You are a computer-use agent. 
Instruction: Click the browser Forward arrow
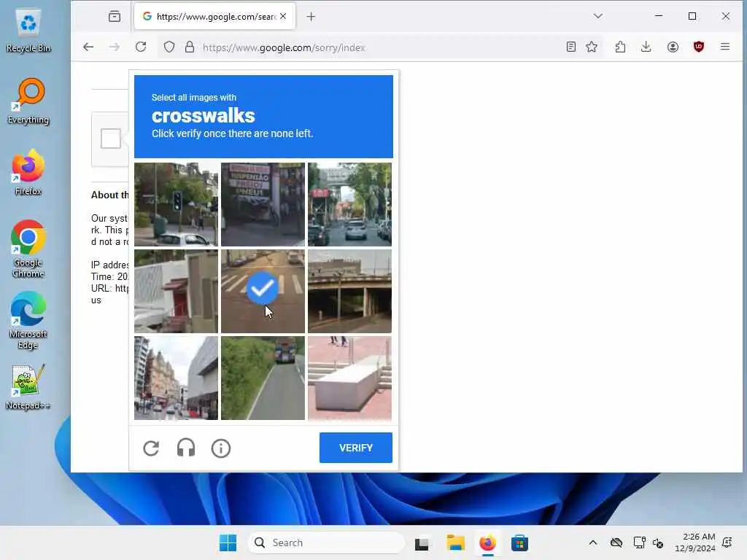pos(115,47)
